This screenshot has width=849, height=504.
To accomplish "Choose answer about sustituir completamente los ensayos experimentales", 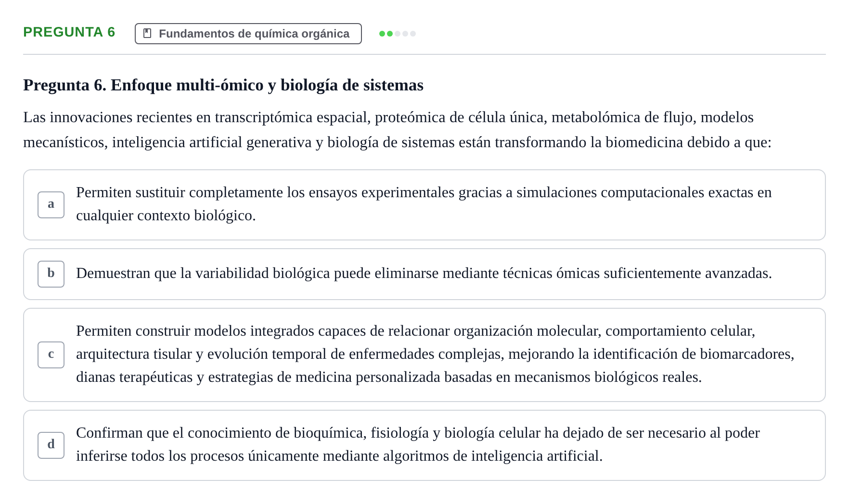I will (x=424, y=205).
